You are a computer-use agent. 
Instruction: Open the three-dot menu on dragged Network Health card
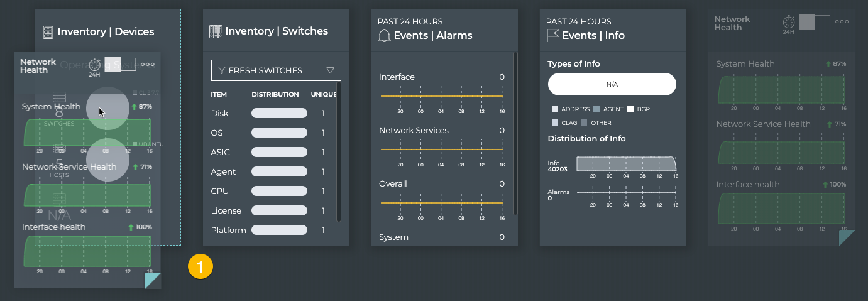[x=148, y=64]
